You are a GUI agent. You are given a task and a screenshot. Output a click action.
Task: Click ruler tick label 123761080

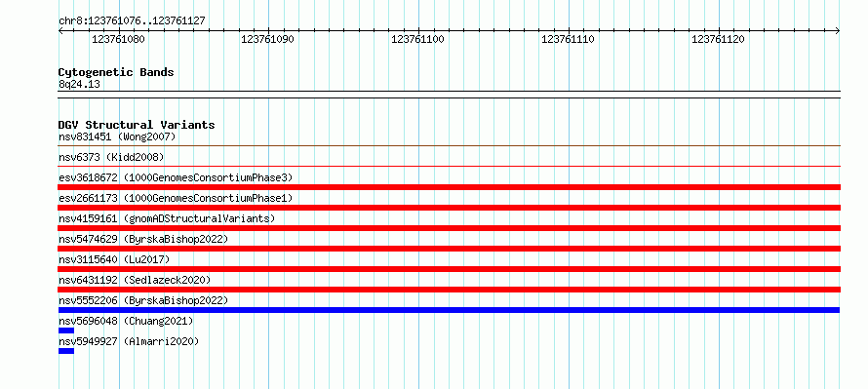pyautogui.click(x=118, y=39)
